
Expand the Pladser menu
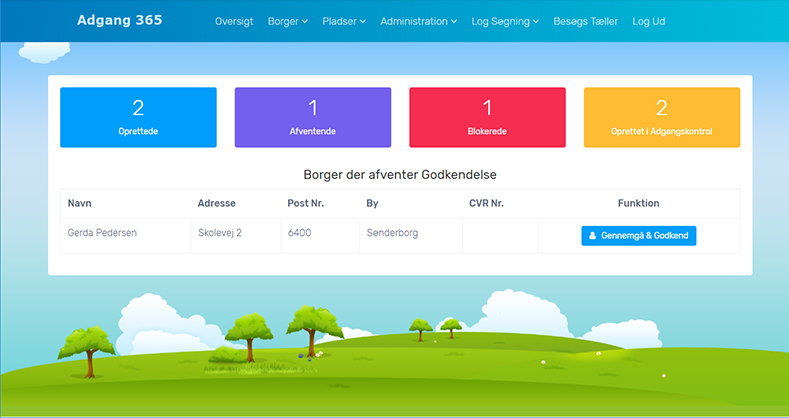pyautogui.click(x=344, y=21)
